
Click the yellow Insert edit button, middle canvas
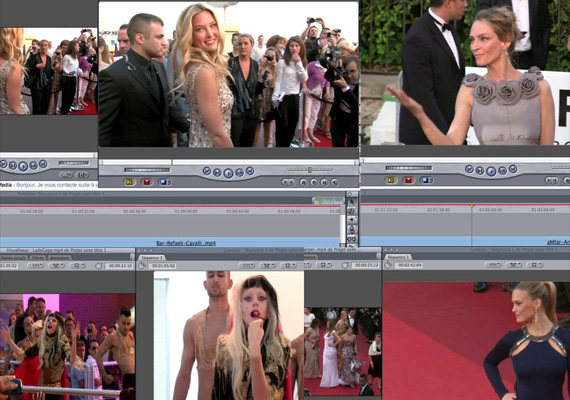129,181
